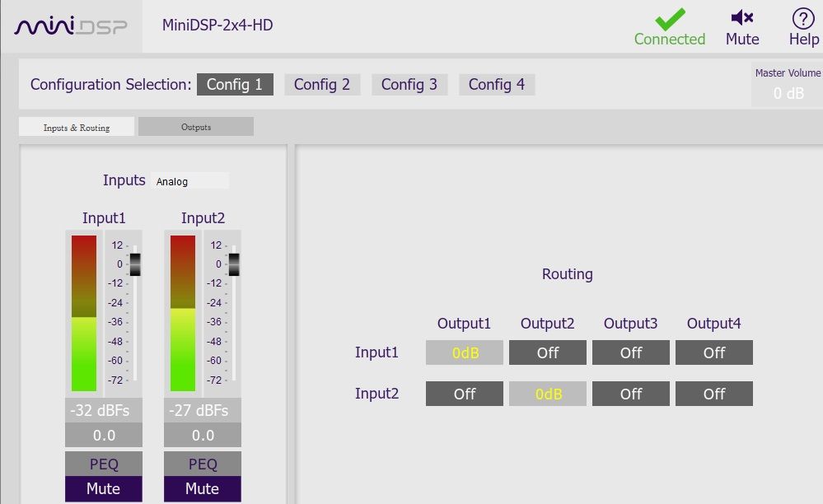Click the Configuration Selection label
The image size is (823, 504).
(x=110, y=85)
